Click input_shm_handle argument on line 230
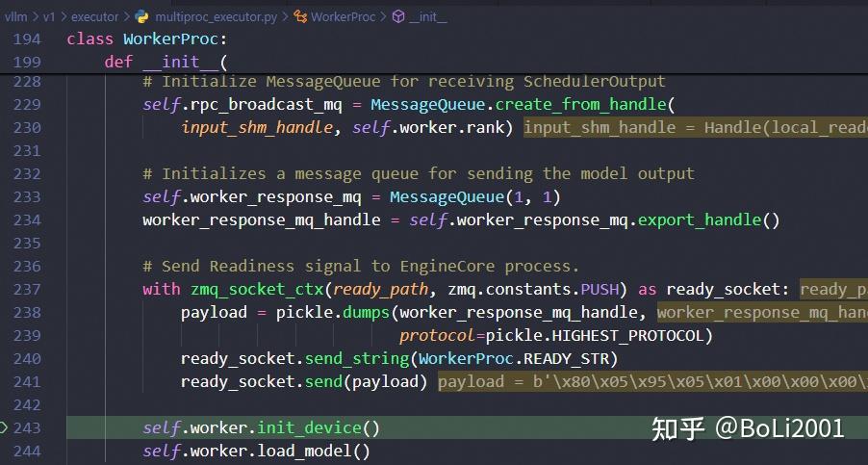Screen dimensions: 868x465 [x=257, y=128]
